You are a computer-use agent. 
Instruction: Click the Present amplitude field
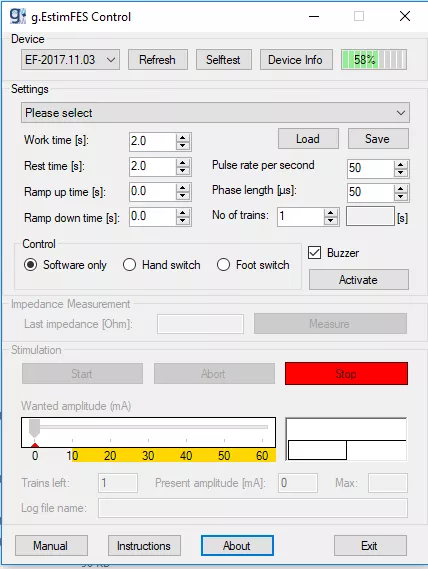click(x=298, y=483)
